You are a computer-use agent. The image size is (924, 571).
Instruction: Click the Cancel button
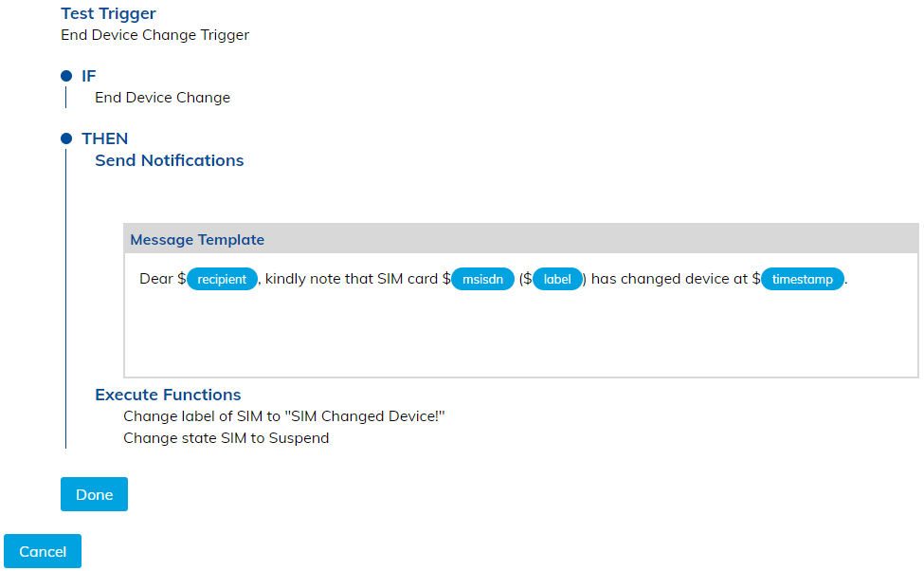[43, 551]
